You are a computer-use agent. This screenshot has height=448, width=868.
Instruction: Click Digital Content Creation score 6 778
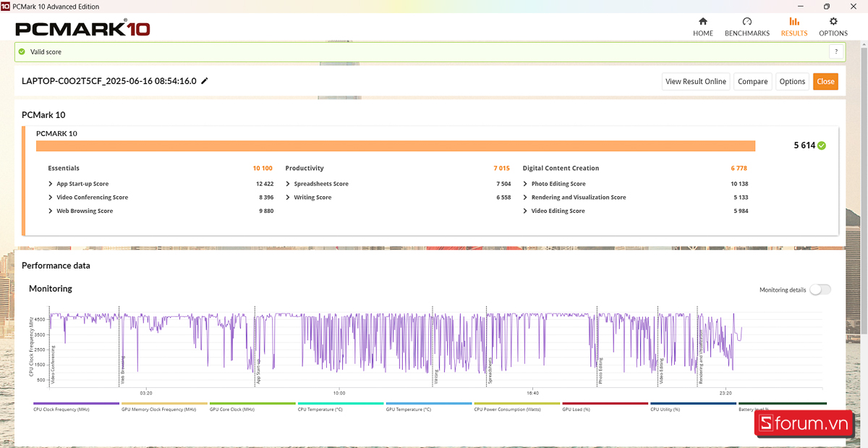pos(739,168)
